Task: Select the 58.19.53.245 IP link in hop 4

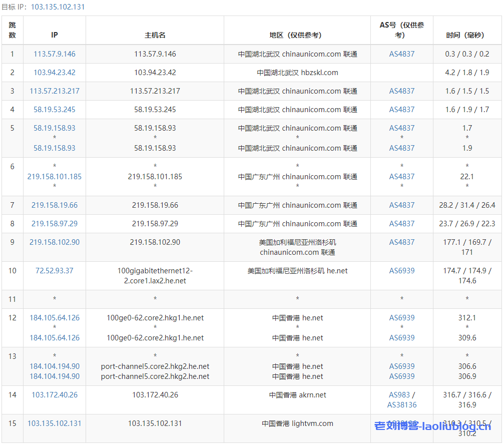Action: [55, 110]
